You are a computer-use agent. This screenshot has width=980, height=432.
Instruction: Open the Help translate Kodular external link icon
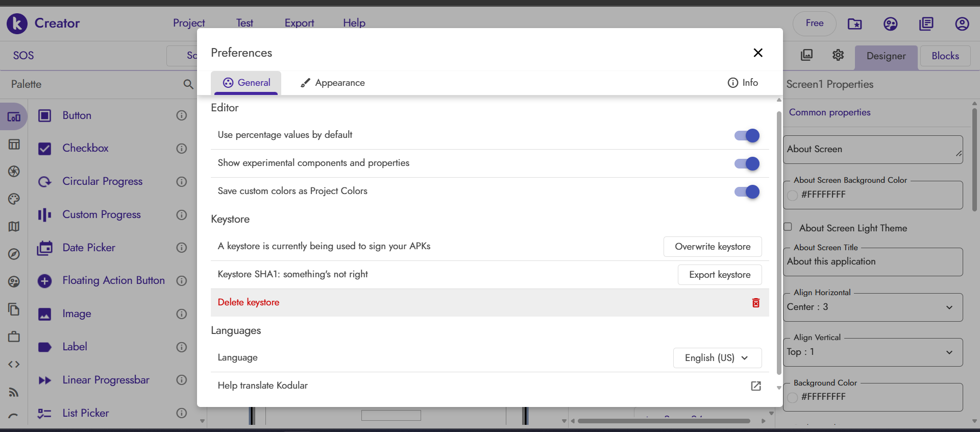[755, 386]
